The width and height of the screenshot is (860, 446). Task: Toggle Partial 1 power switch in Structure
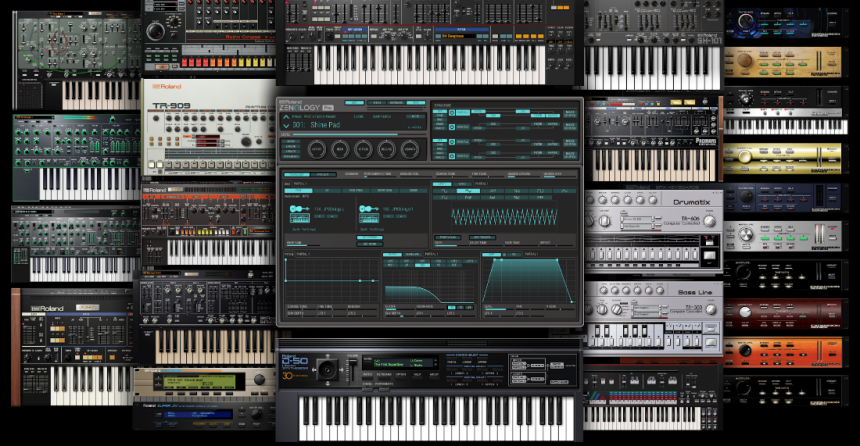(452, 112)
